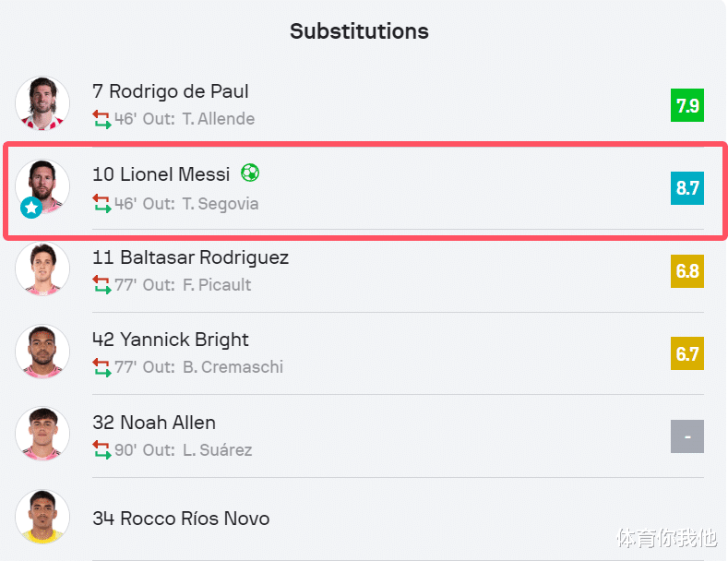Select the 7 Rodrigo de Paul name

(x=171, y=91)
